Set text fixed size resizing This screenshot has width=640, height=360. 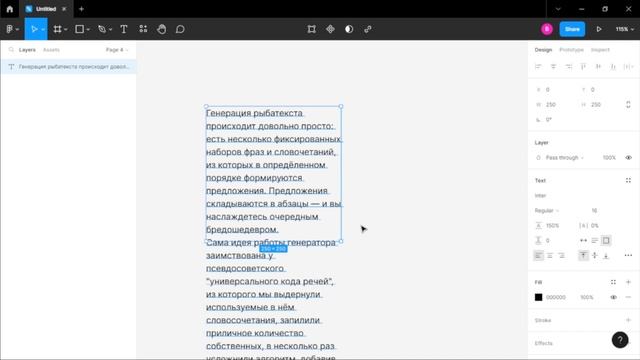click(606, 240)
